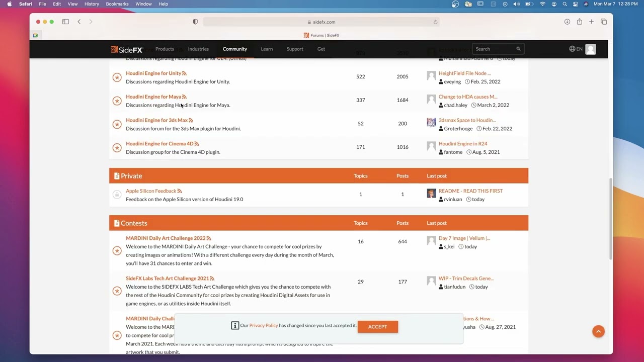Click the star icon beside Houdini Engine for 3ds Max
This screenshot has height=362, width=644.
(x=117, y=124)
